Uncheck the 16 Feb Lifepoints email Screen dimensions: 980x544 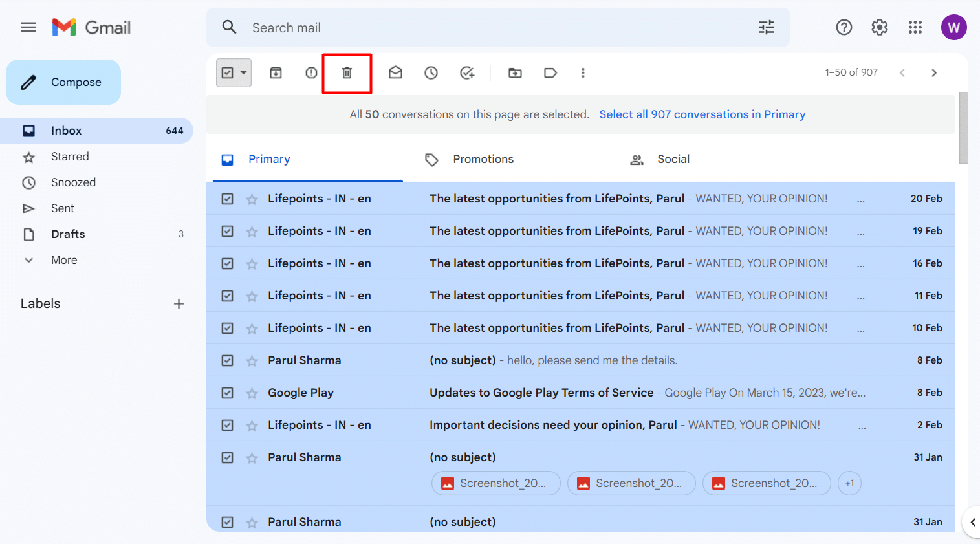pyautogui.click(x=228, y=264)
